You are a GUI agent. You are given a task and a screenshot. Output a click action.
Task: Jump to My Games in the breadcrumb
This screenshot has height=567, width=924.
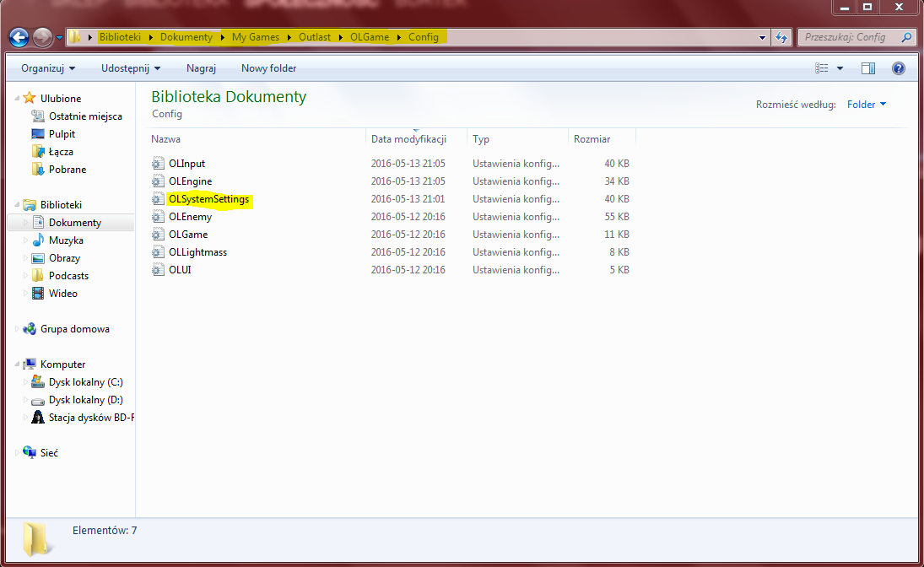[x=255, y=37]
